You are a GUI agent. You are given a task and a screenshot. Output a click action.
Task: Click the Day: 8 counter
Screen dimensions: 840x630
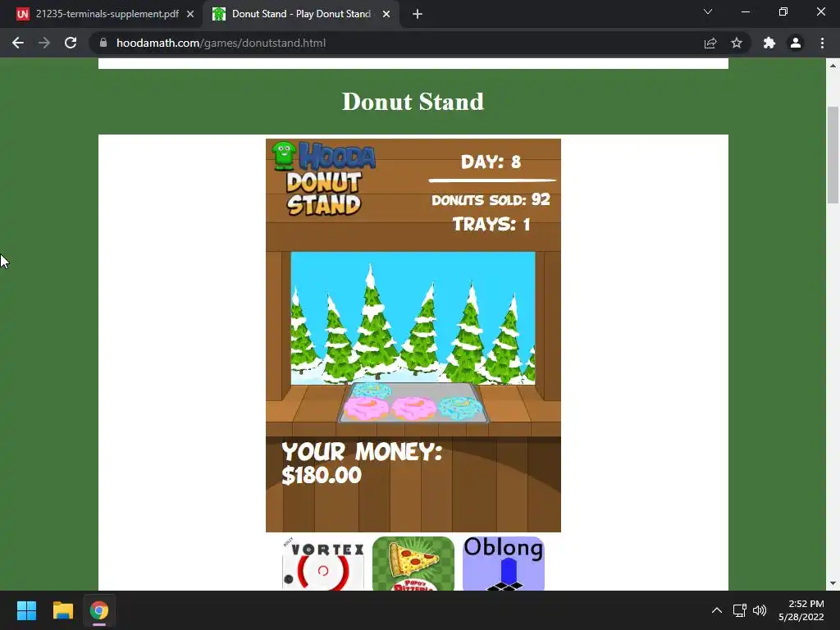pyautogui.click(x=491, y=162)
